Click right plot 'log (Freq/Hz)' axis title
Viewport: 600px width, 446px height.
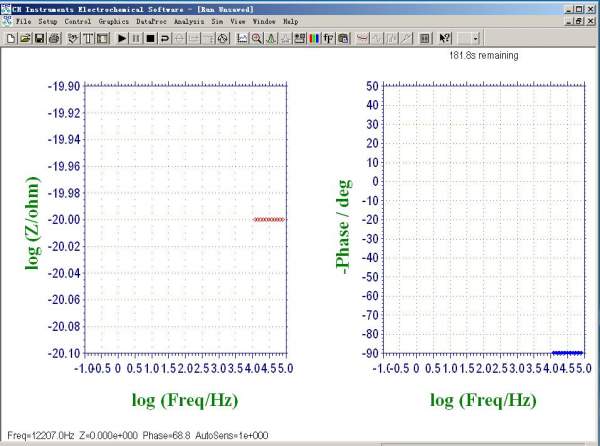pyautogui.click(x=483, y=400)
